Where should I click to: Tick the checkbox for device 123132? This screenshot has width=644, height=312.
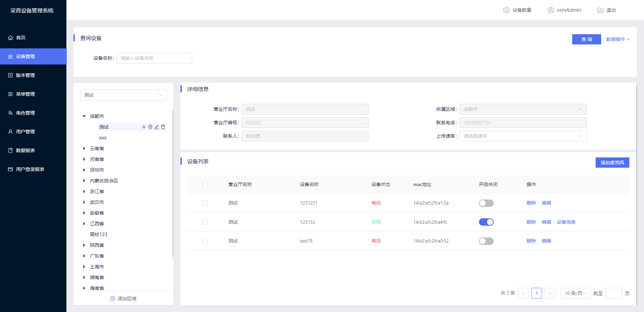click(205, 222)
